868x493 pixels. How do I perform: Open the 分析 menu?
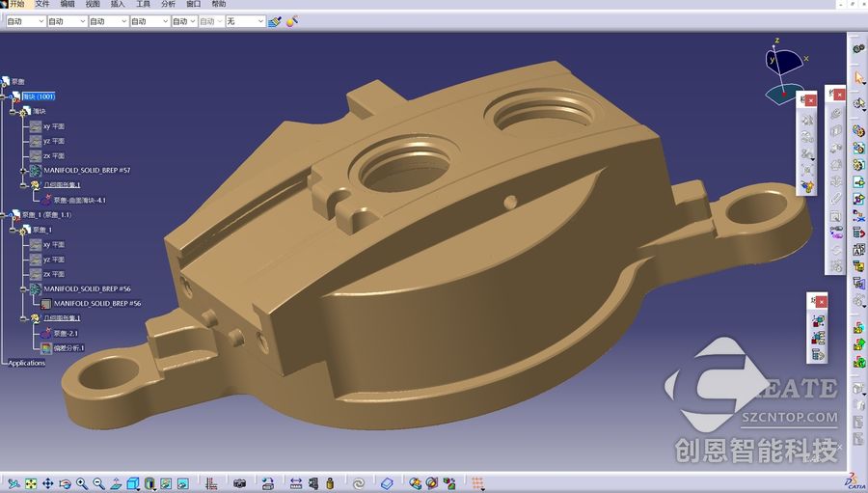pos(168,4)
